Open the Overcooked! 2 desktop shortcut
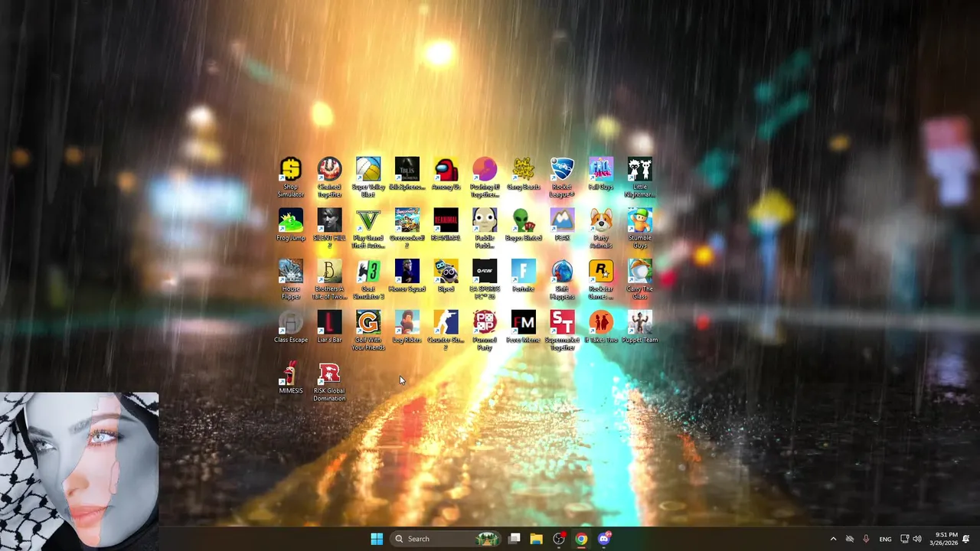Screen dimensions: 980x551 pyautogui.click(x=407, y=228)
